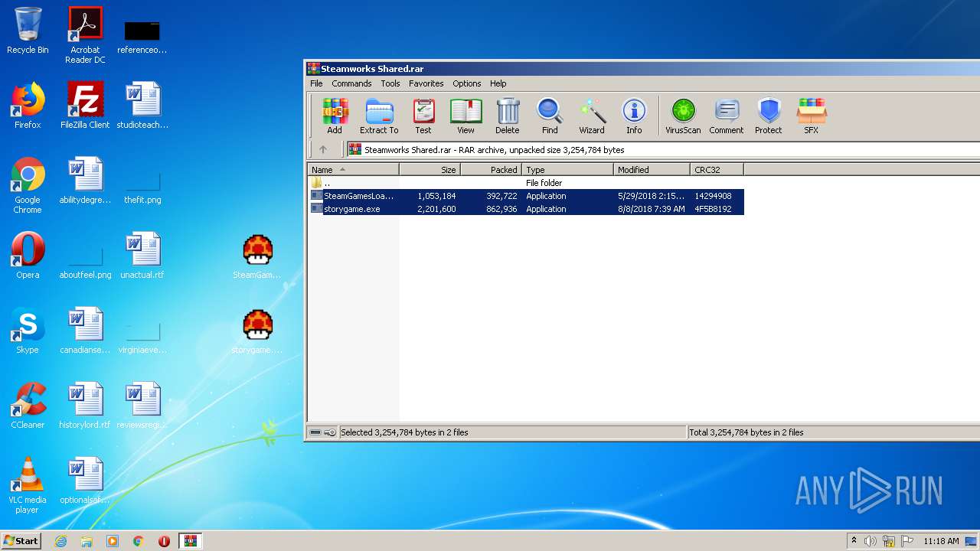Screen dimensions: 980x551
Task: Select aboutfeel.png desktop file
Action: (x=85, y=260)
